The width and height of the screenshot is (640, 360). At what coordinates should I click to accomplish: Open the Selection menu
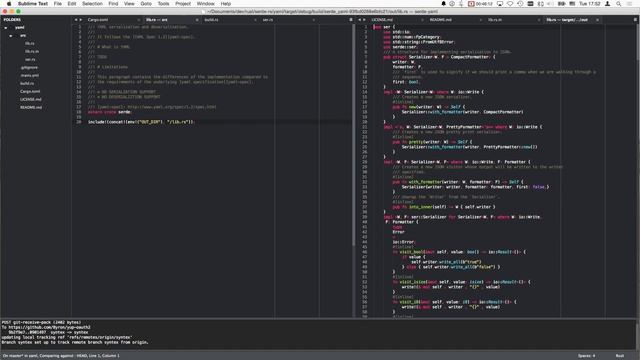tap(92, 4)
